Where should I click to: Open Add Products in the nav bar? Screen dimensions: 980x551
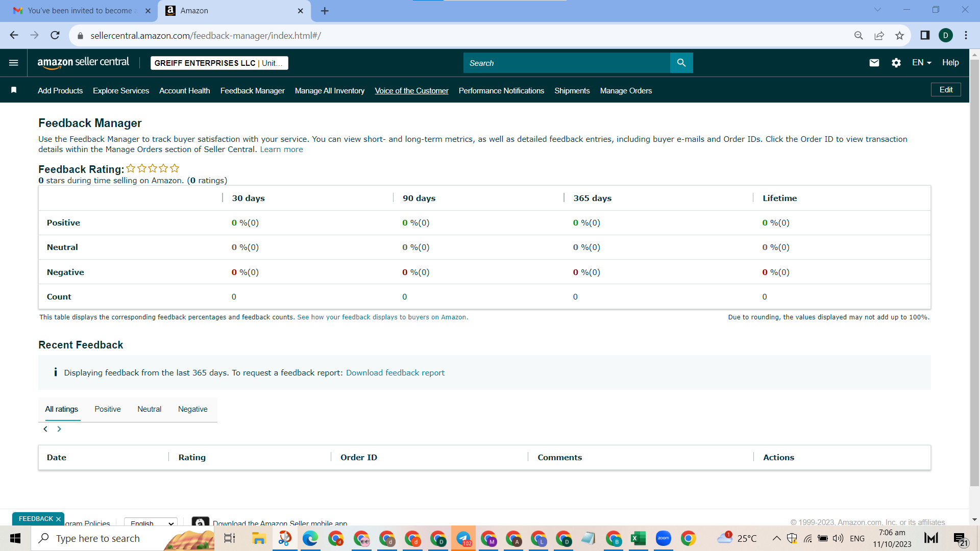(60, 91)
